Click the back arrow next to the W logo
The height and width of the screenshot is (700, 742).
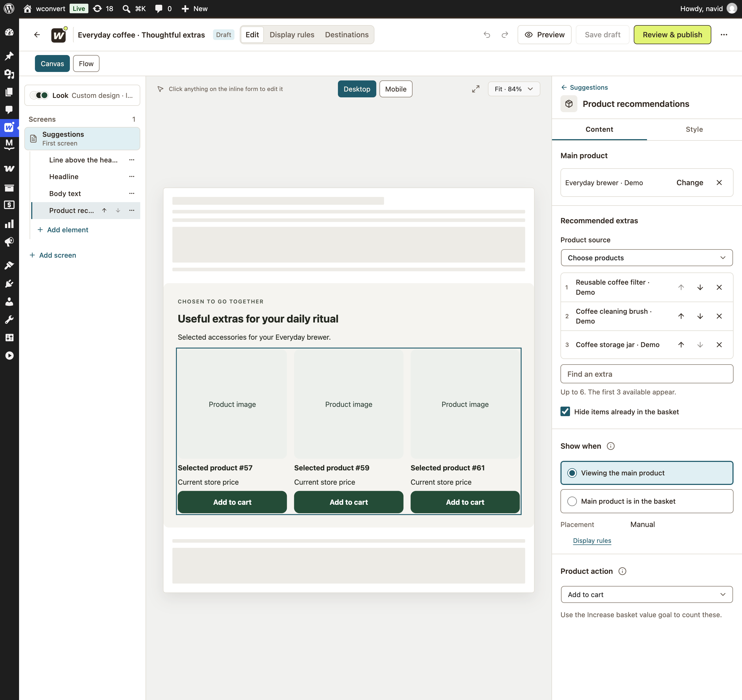37,35
